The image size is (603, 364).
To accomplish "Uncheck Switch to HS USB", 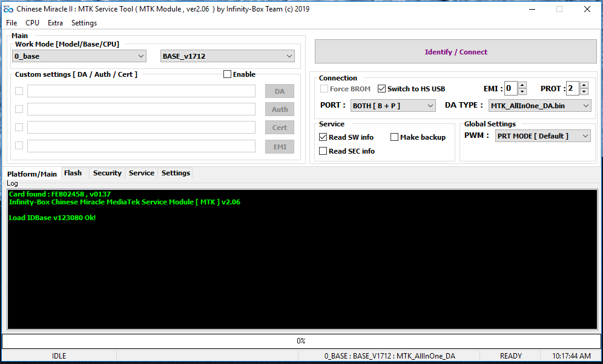I will click(381, 89).
